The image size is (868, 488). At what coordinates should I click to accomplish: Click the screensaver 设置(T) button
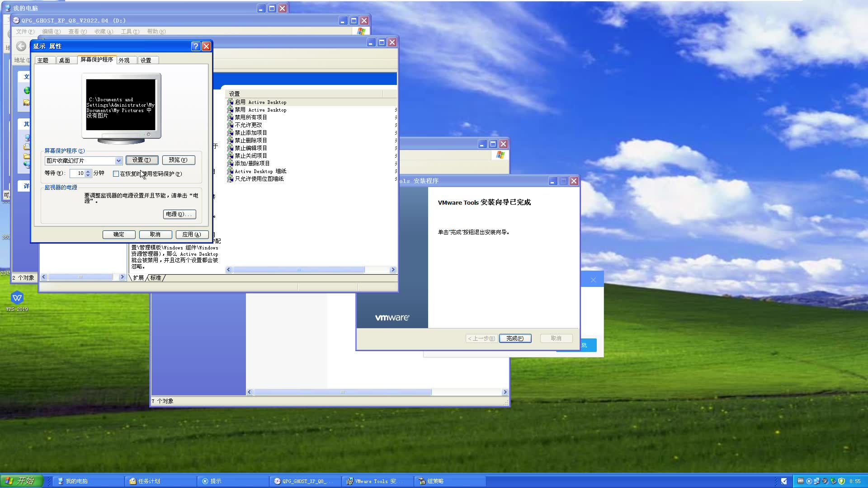pos(142,160)
